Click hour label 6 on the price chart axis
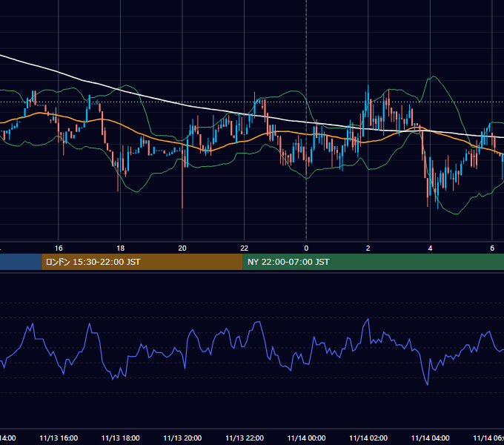504x445 pixels. click(x=492, y=248)
